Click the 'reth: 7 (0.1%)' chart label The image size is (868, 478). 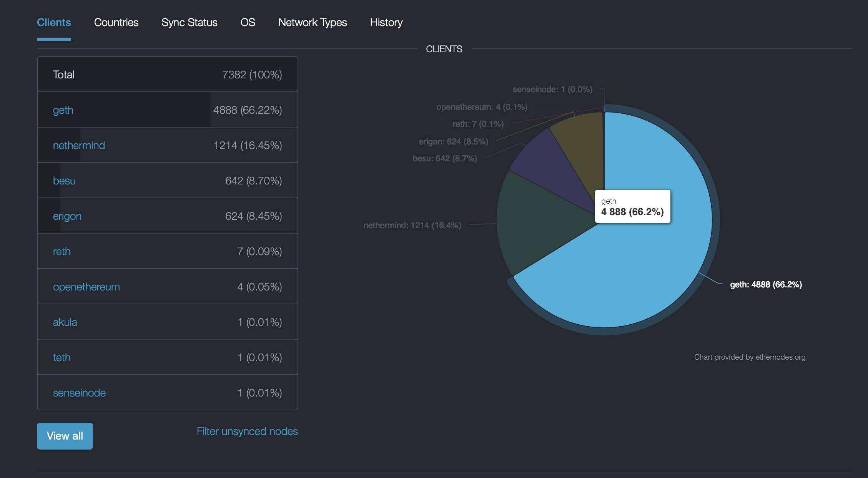[478, 124]
